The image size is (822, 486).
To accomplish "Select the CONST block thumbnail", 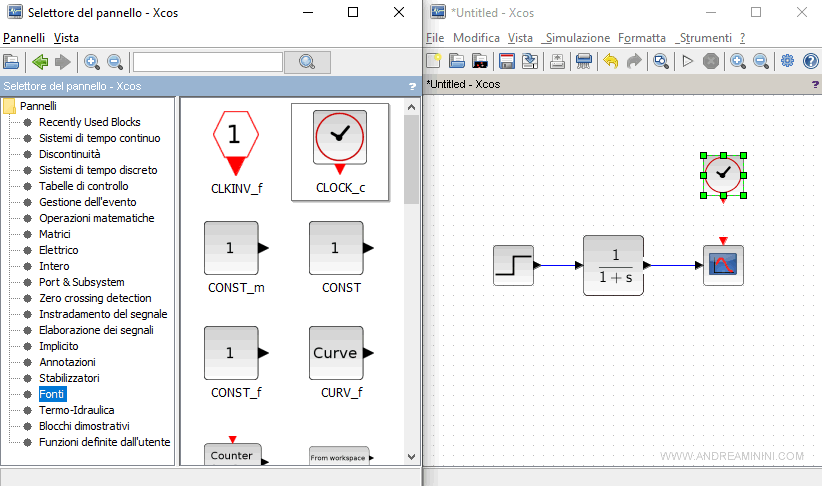I will pyautogui.click(x=341, y=257).
